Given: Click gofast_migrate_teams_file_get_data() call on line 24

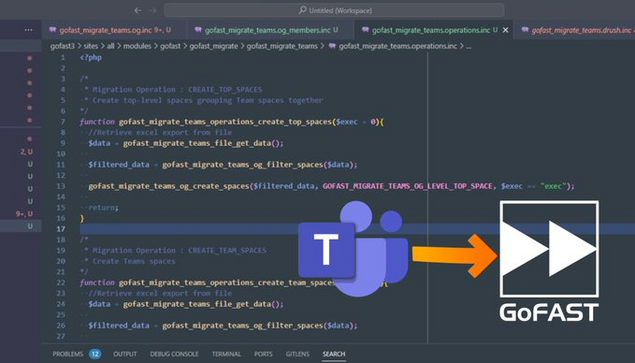Looking at the screenshot, I should click(x=203, y=304).
